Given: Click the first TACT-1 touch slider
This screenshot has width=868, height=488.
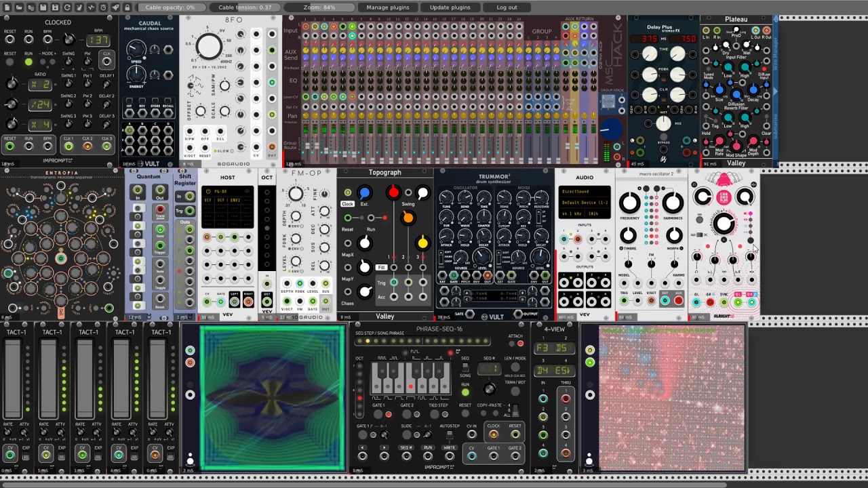Looking at the screenshot, I should [x=13, y=379].
